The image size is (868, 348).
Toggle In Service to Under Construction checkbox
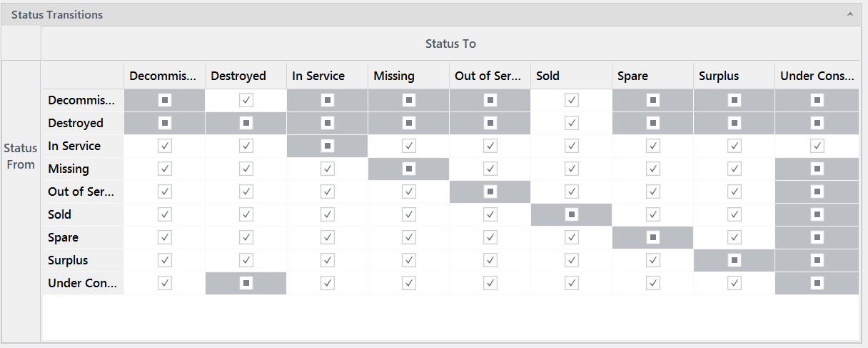click(x=817, y=146)
